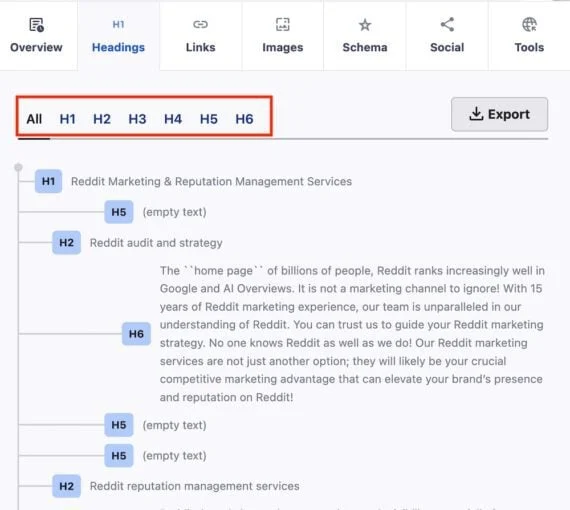Show All headings filter

(x=34, y=119)
